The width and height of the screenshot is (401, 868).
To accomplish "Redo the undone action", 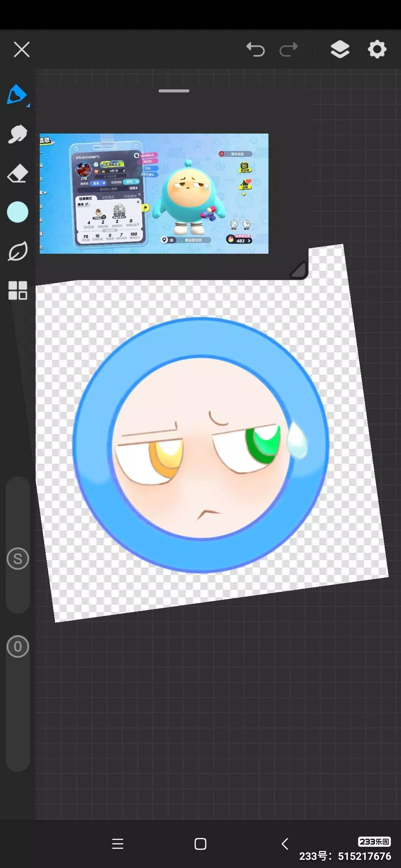I will tap(289, 49).
